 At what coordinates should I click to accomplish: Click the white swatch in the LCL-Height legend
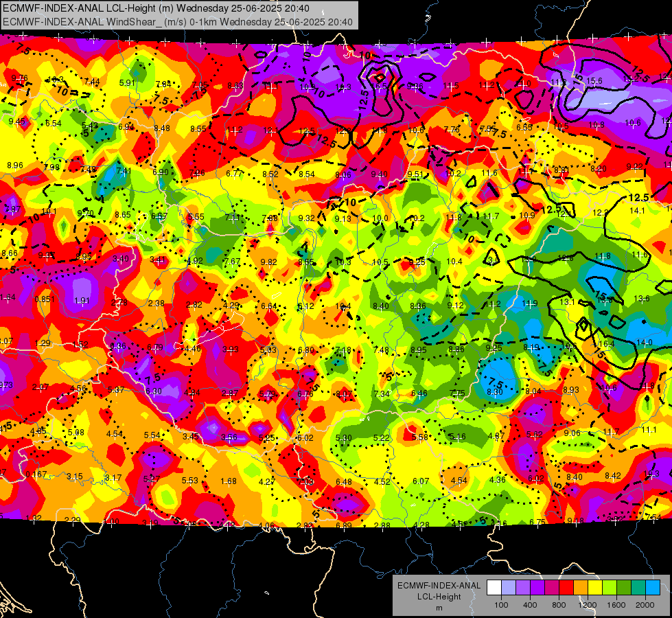[494, 588]
